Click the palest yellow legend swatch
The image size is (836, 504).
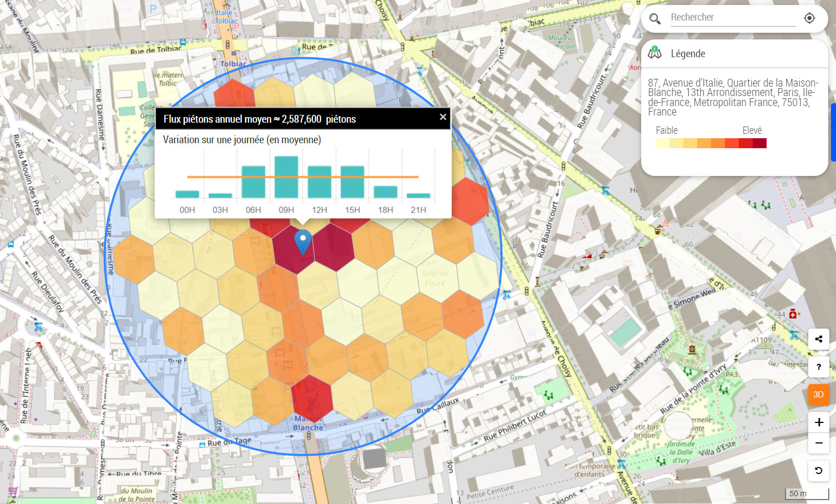(x=662, y=143)
